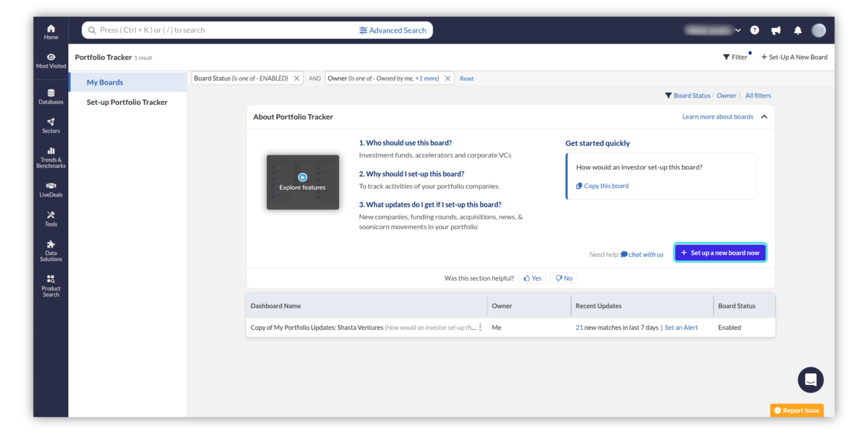Viewport: 868px width, 434px height.
Task: Play the Explore features video thumbnail
Action: [x=302, y=178]
